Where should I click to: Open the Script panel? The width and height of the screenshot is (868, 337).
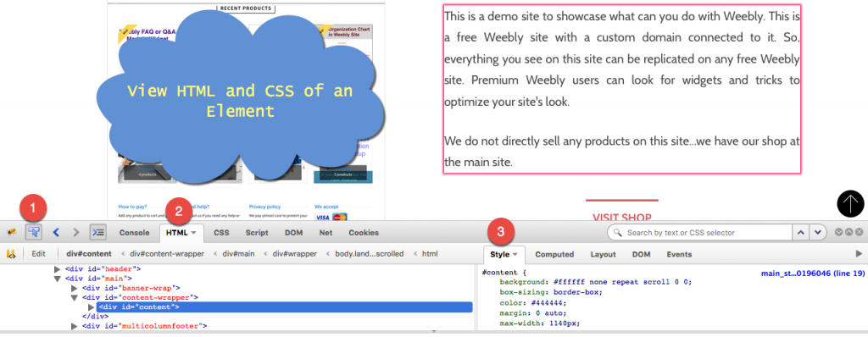257,233
